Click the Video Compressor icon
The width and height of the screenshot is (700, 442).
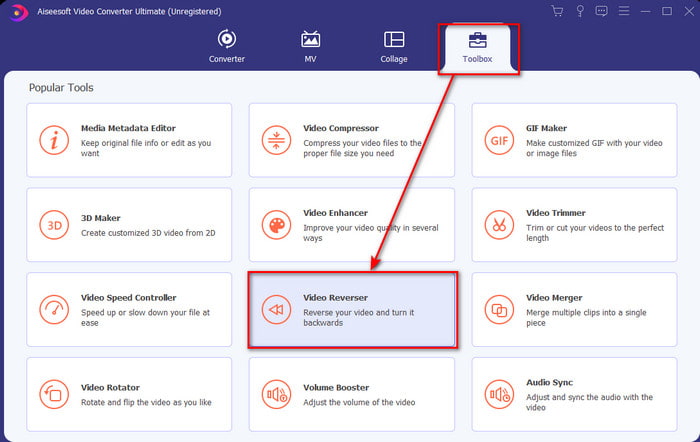[x=276, y=140]
